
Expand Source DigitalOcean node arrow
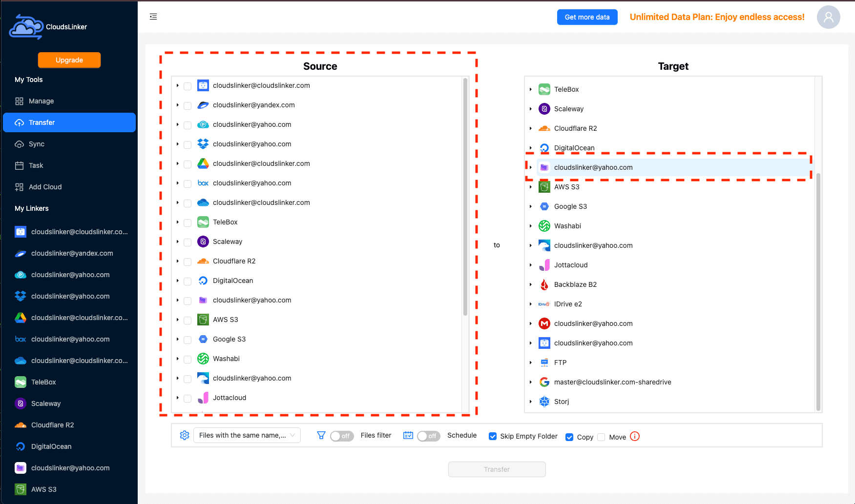pyautogui.click(x=178, y=281)
